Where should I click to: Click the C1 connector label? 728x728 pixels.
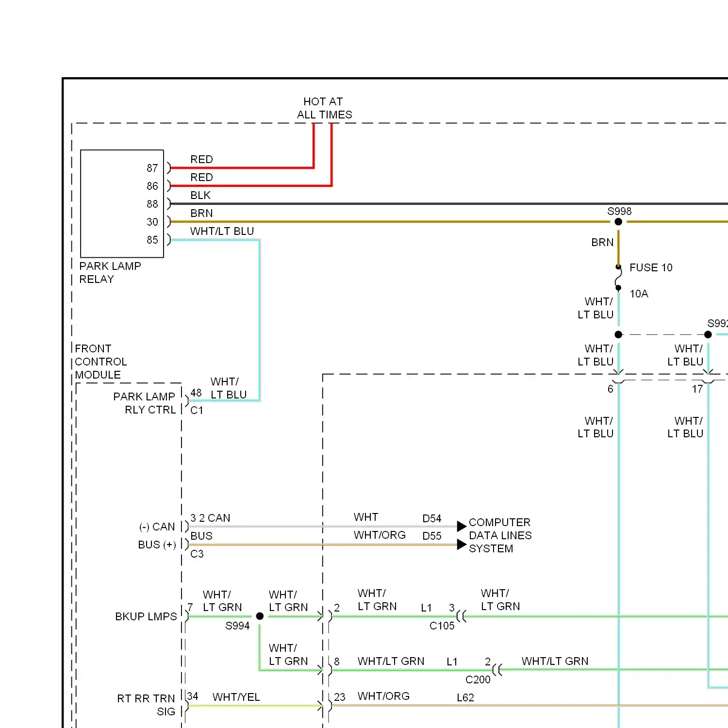(197, 410)
